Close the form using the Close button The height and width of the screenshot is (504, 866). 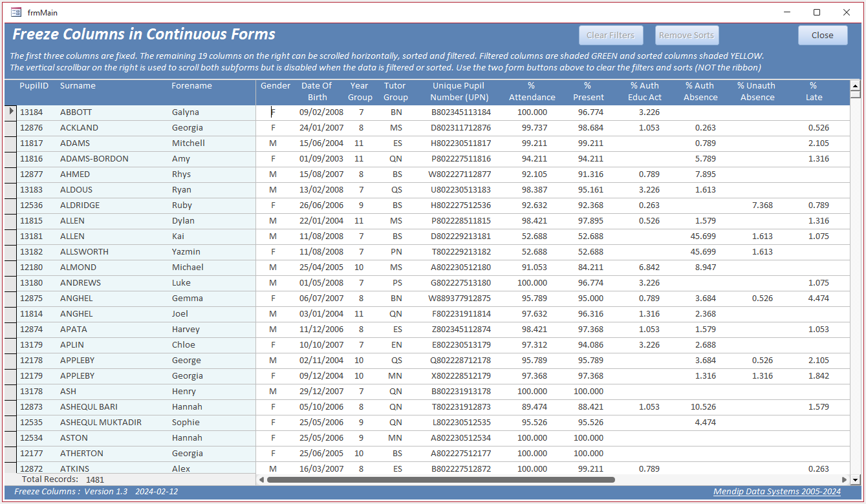823,36
